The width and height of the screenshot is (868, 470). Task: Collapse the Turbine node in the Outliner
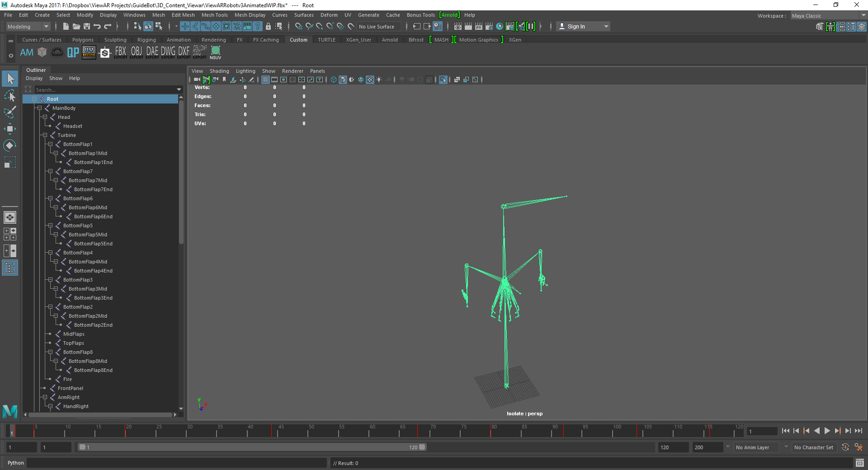coord(45,135)
